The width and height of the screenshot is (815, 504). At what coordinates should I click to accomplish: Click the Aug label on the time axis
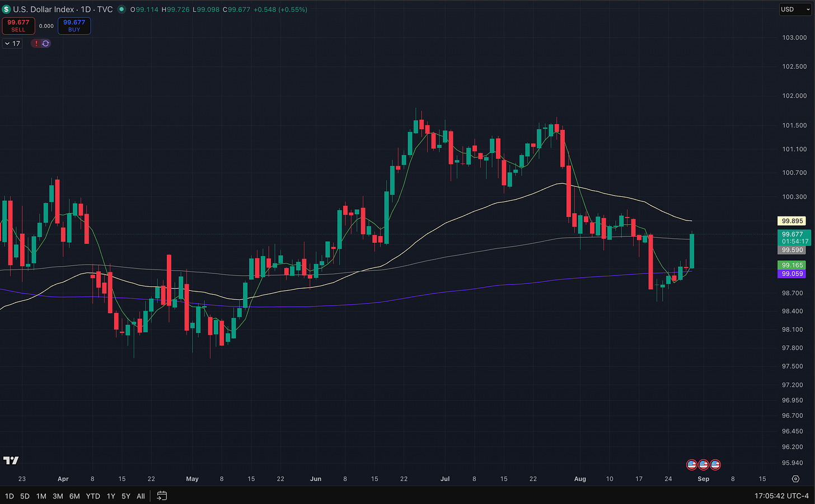tap(580, 479)
